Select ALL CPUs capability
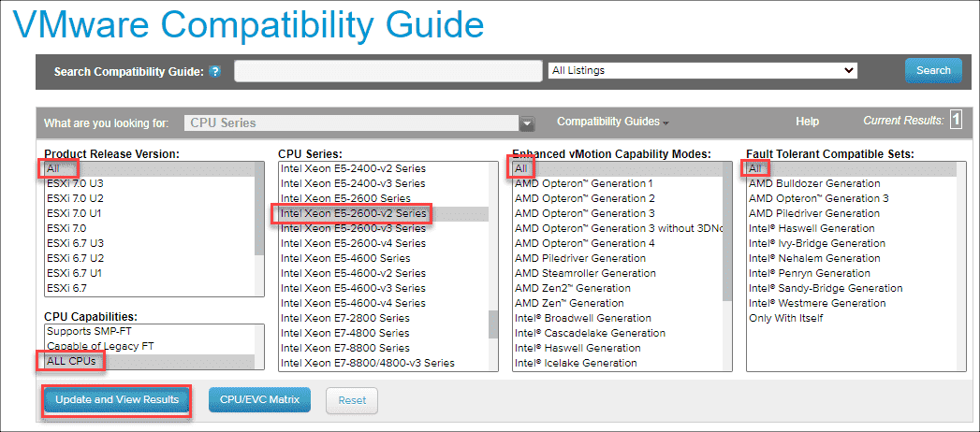Screen dimensions: 980x432 [150, 362]
